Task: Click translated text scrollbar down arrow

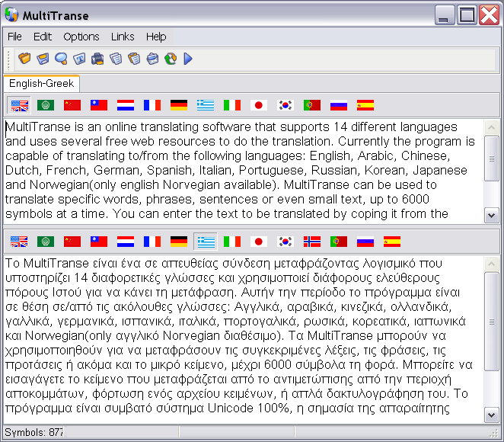Action: (x=492, y=415)
